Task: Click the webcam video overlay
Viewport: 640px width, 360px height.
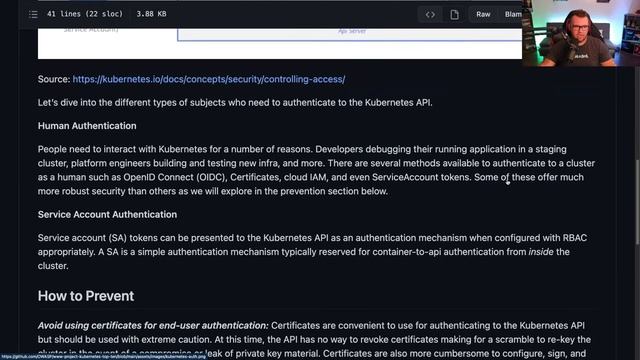Action: 581,33
